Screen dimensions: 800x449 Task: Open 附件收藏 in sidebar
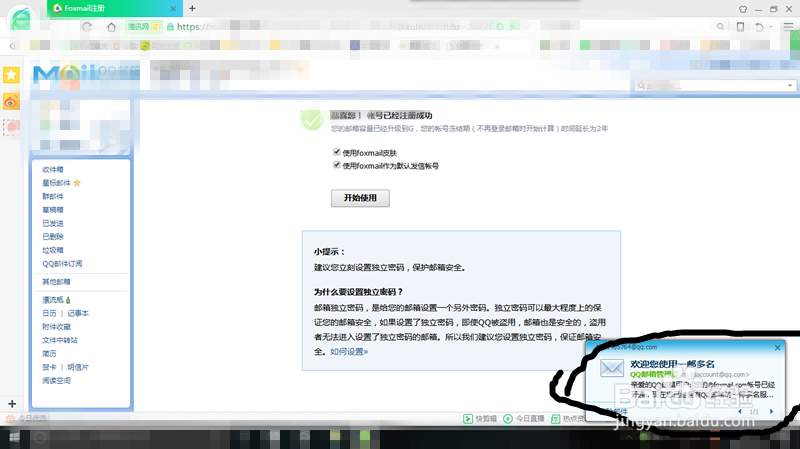(x=56, y=327)
